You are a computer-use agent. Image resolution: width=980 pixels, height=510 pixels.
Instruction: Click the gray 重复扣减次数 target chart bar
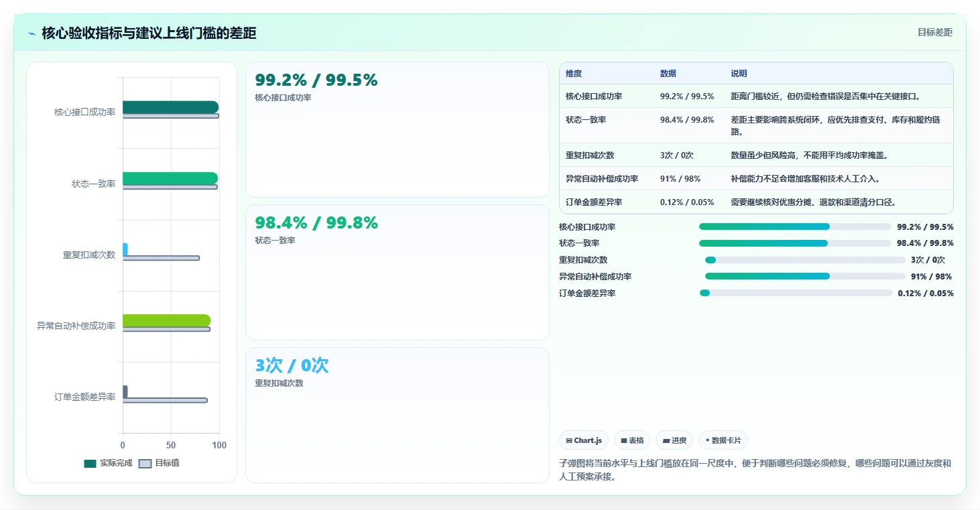pos(161,258)
